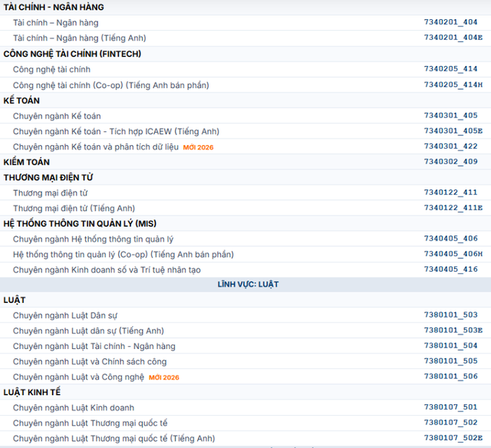
Task: Click the code 7340301_422
Action: point(450,146)
